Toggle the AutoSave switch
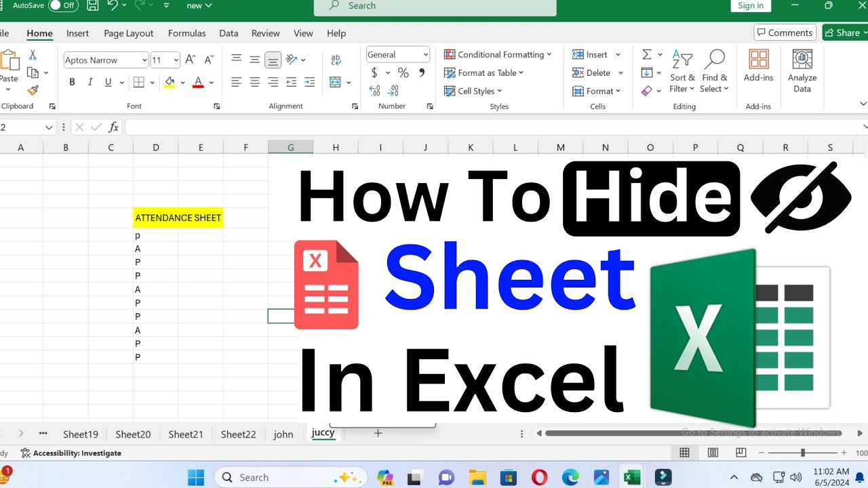This screenshot has height=488, width=868. click(64, 5)
